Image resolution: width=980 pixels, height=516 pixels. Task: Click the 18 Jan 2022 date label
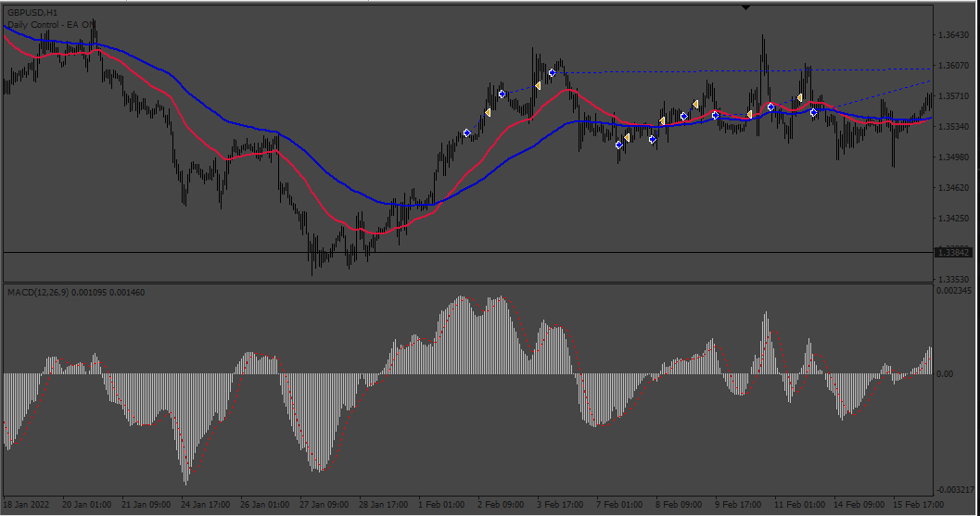coord(26,504)
